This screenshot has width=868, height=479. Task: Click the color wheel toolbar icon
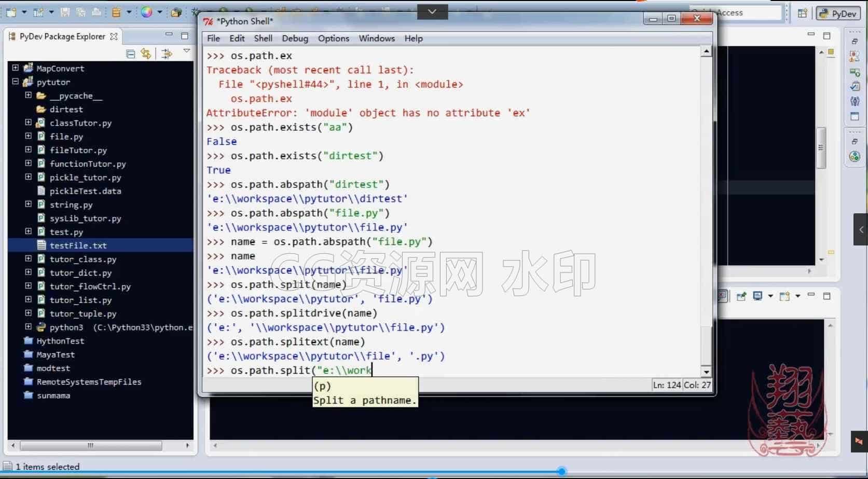pyautogui.click(x=146, y=12)
